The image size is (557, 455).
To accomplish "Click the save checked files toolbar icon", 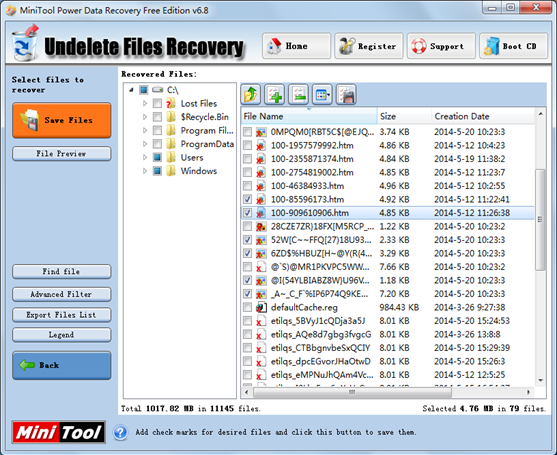I will (346, 95).
